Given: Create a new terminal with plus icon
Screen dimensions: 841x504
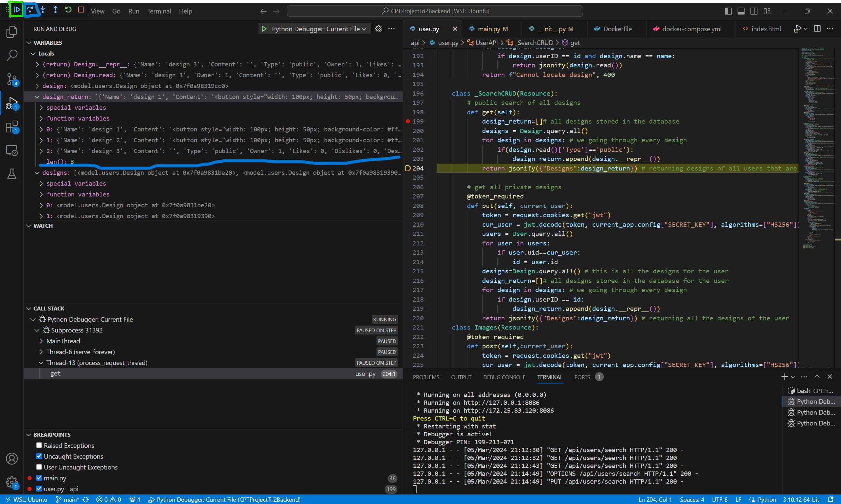Looking at the screenshot, I should click(x=784, y=377).
